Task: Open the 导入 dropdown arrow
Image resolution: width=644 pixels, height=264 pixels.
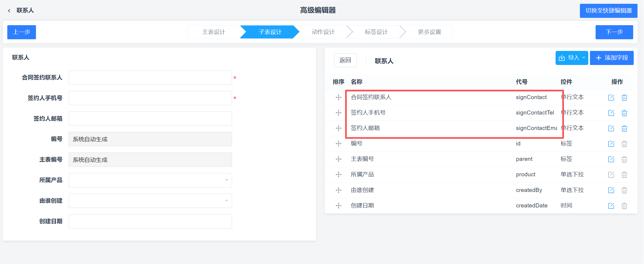Action: [x=584, y=58]
